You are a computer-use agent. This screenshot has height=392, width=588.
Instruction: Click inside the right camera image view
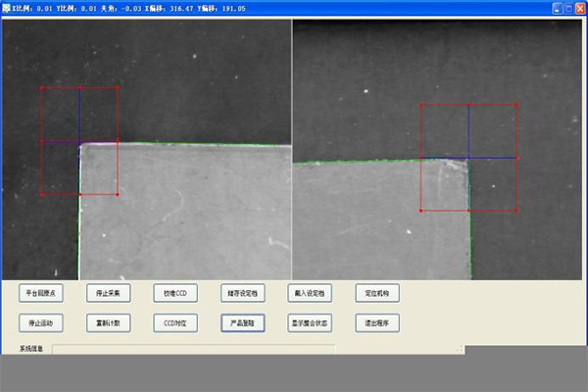[372, 225]
